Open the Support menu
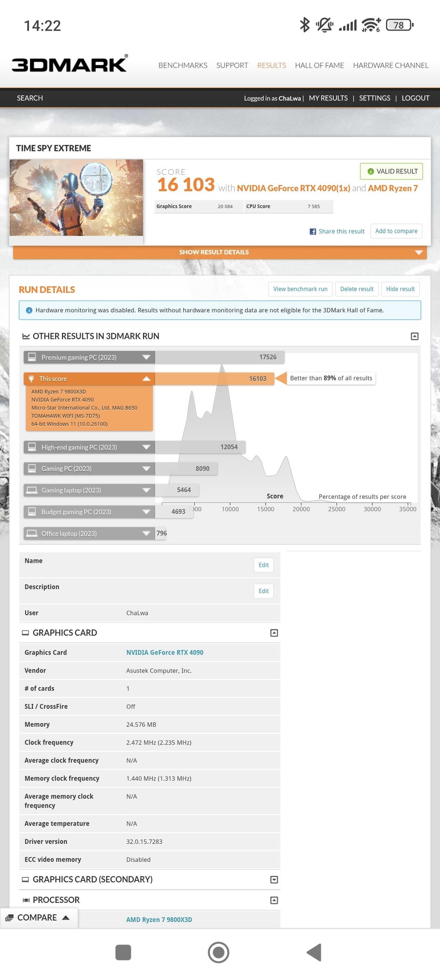 (x=232, y=65)
